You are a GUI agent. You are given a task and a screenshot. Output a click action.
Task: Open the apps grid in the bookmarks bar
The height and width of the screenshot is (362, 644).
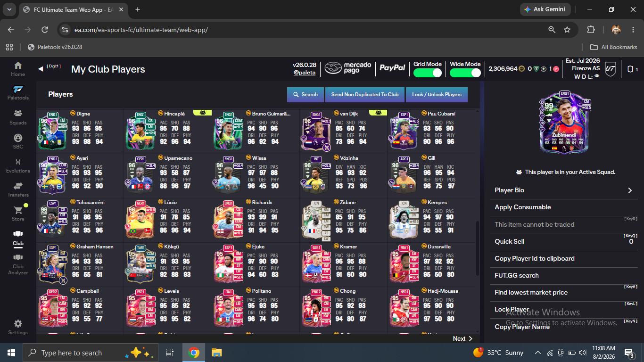(9, 47)
